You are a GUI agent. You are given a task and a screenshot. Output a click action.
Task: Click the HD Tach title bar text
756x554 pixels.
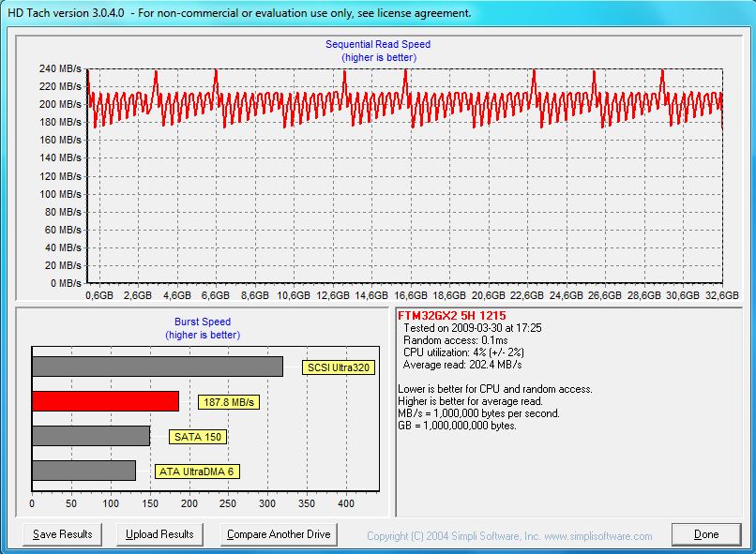(239, 13)
